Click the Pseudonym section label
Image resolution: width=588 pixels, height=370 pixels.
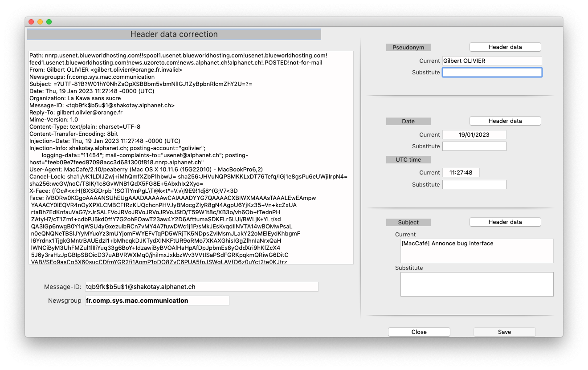[408, 47]
